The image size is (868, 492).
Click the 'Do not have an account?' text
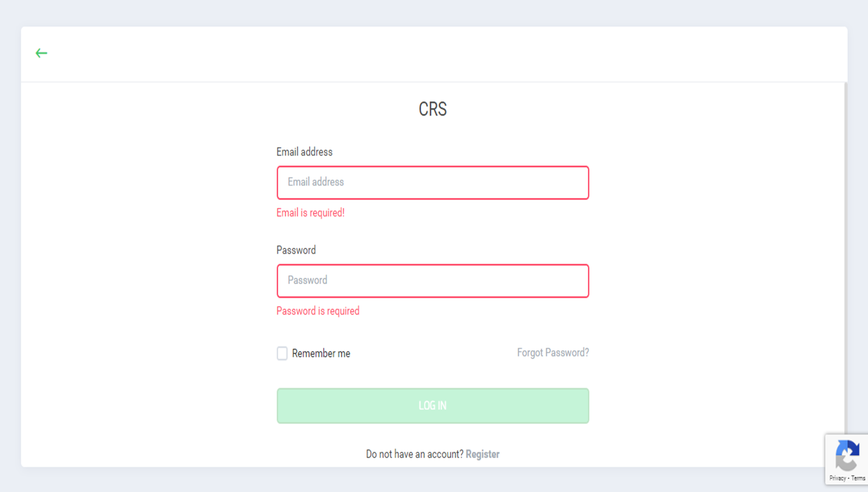[x=414, y=454]
